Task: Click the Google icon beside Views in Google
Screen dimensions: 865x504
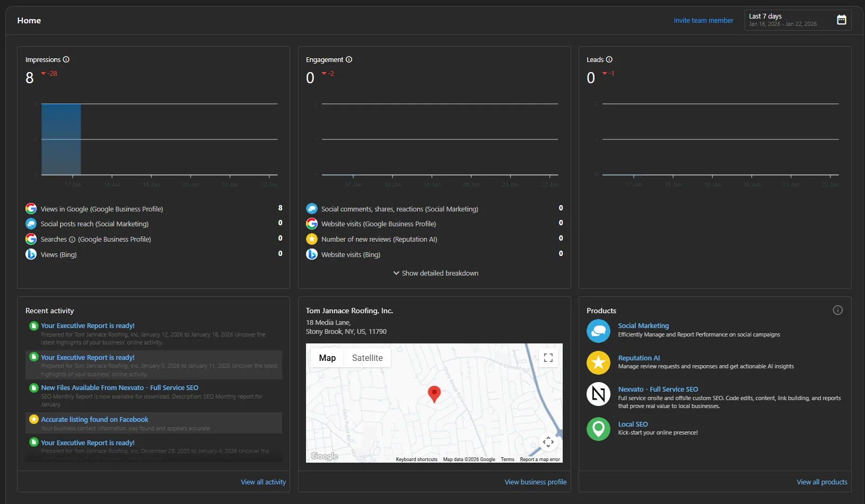Action: (x=31, y=208)
